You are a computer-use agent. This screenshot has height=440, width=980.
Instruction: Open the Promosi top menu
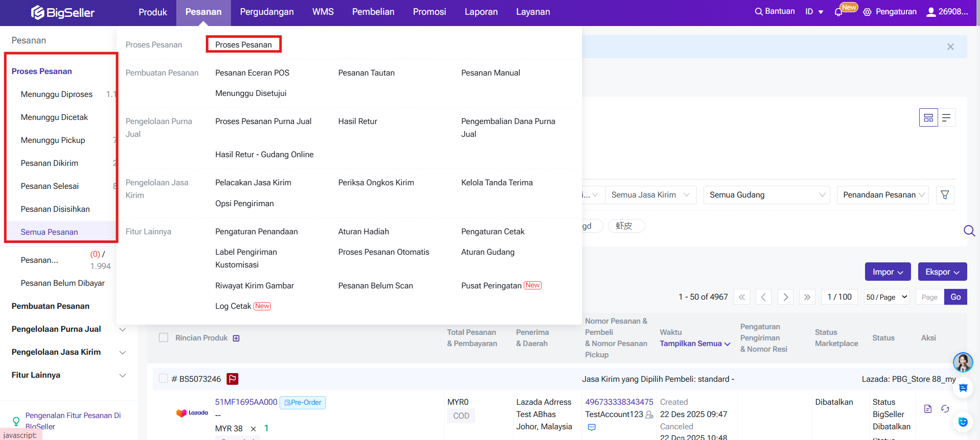[x=429, y=12]
